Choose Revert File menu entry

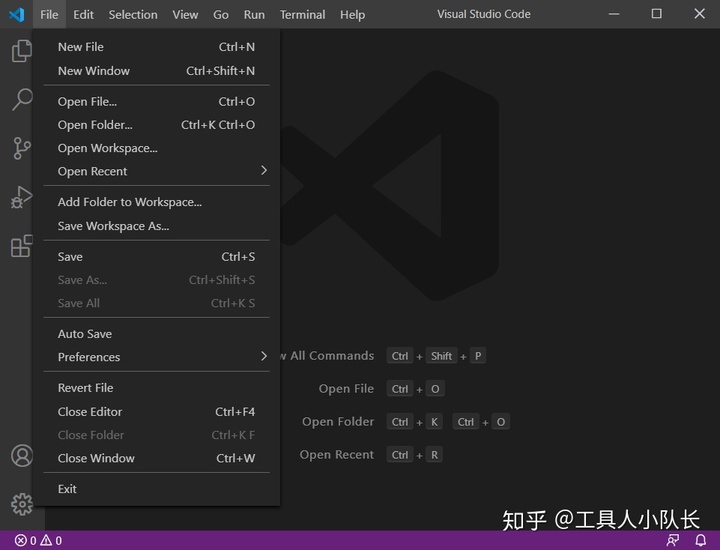(156, 388)
